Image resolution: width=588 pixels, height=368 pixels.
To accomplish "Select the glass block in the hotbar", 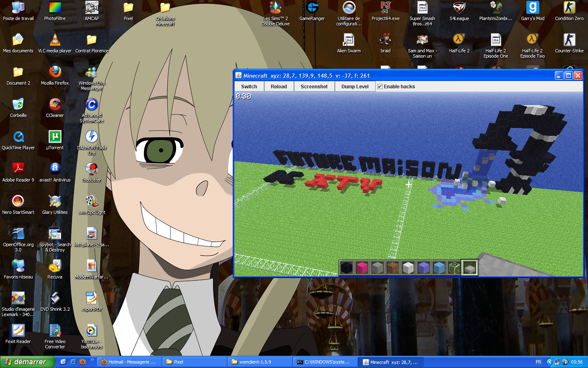I will (454, 268).
